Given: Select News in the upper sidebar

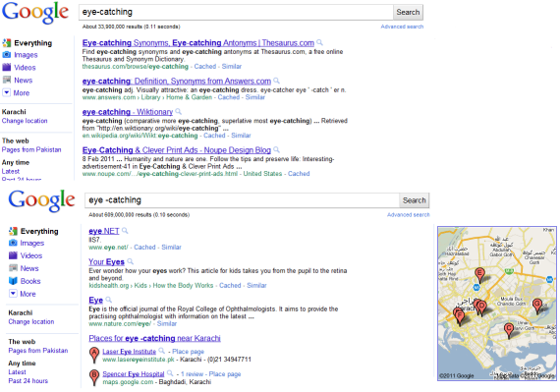Looking at the screenshot, I should coord(24,80).
